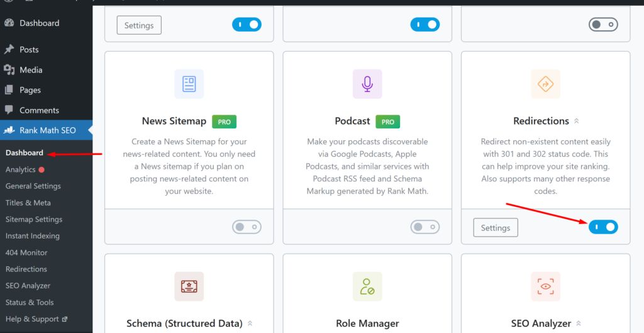
Task: Click the Podcast description text
Action: click(367, 166)
